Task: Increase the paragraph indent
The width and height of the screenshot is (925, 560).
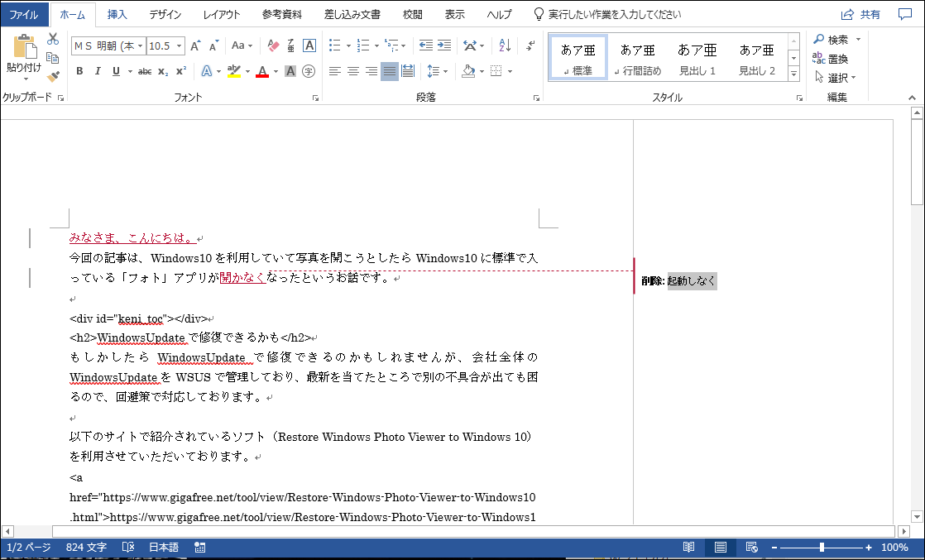Action: coord(444,45)
